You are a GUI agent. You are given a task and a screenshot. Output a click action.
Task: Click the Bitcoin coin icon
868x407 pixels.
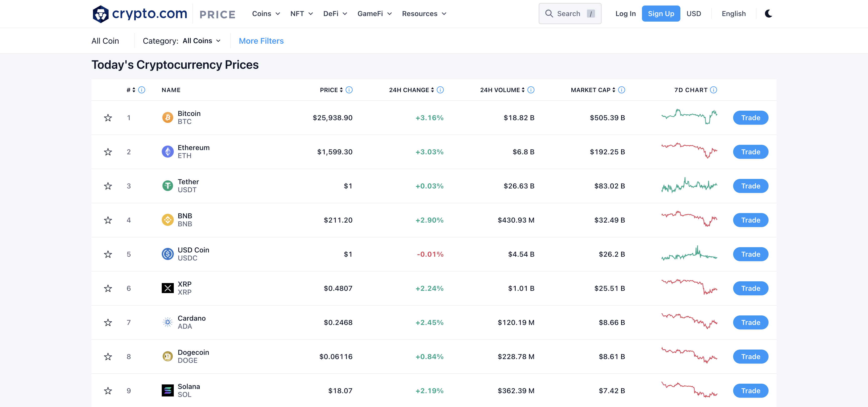coord(168,117)
